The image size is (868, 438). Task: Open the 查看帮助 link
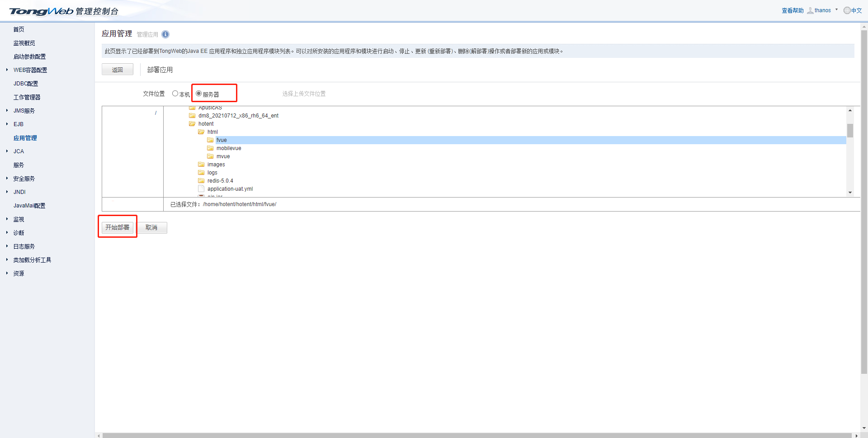coord(793,10)
